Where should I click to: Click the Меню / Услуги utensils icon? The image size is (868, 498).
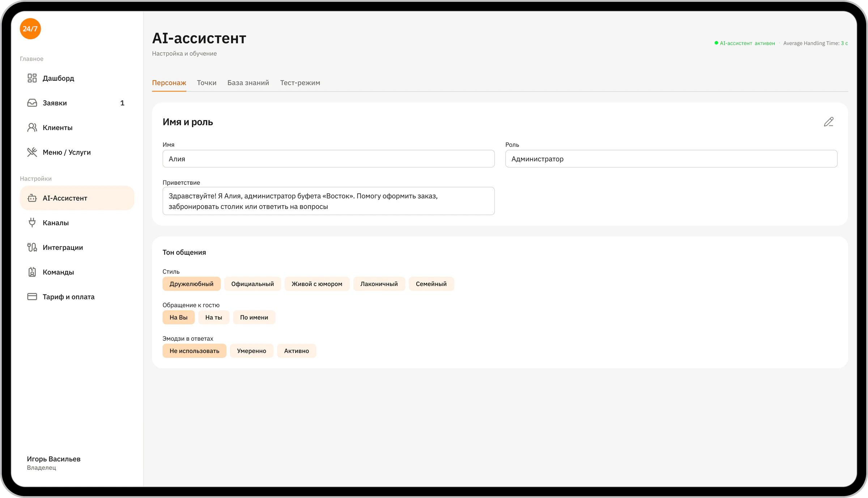32,152
